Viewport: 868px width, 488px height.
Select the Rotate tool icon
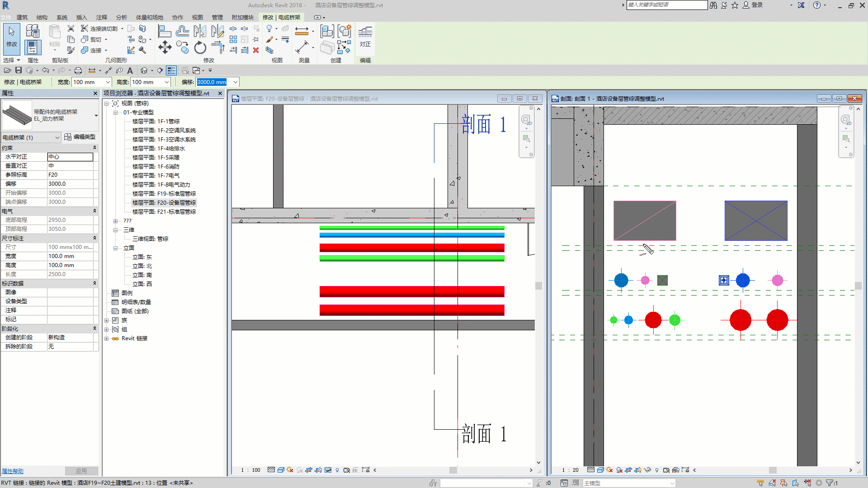click(x=200, y=47)
